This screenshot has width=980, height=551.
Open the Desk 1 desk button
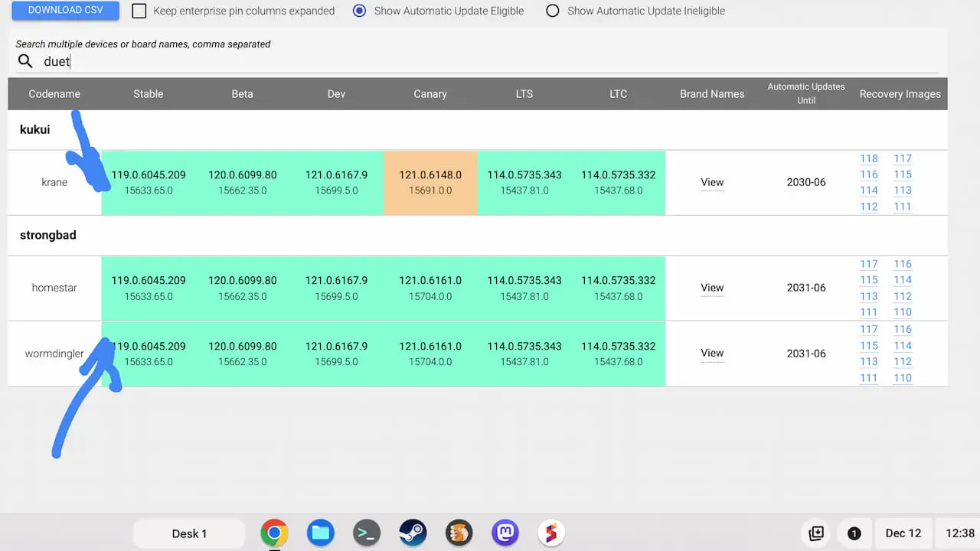pyautogui.click(x=189, y=533)
